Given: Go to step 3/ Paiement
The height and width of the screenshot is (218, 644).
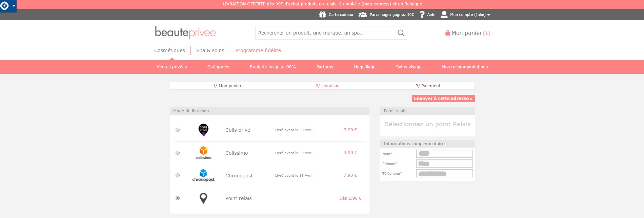Looking at the screenshot, I should 428,86.
